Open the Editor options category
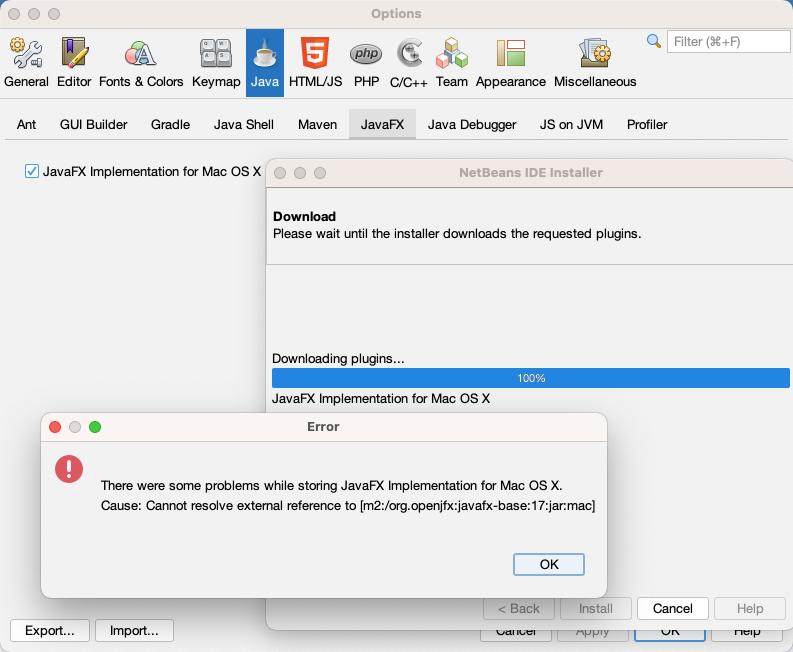793x652 pixels. coord(74,63)
